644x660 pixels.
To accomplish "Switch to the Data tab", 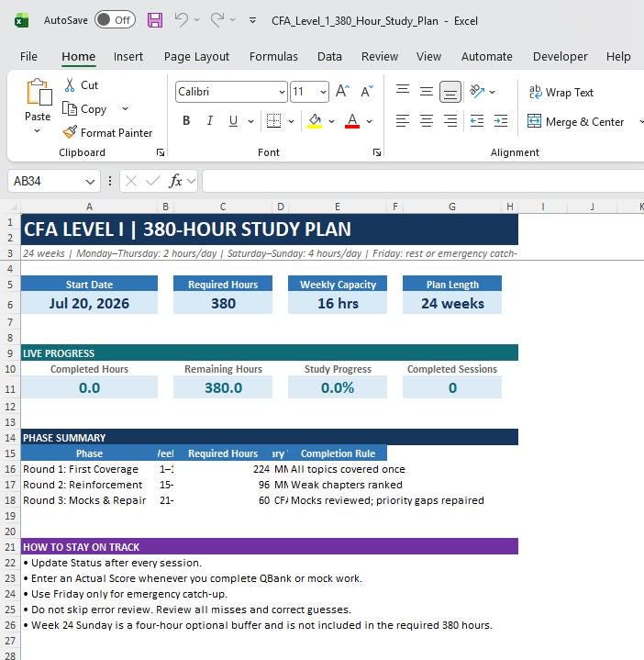I will pos(329,56).
